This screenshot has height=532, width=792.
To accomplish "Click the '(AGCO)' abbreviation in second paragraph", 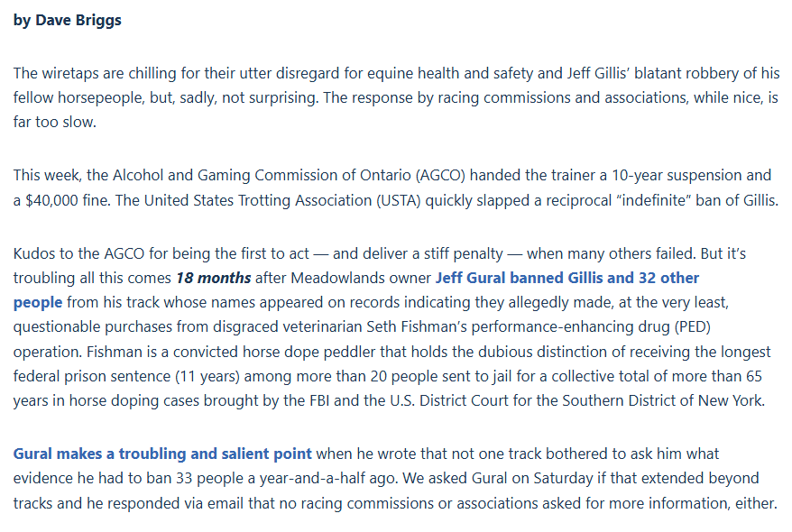I will pyautogui.click(x=440, y=176).
